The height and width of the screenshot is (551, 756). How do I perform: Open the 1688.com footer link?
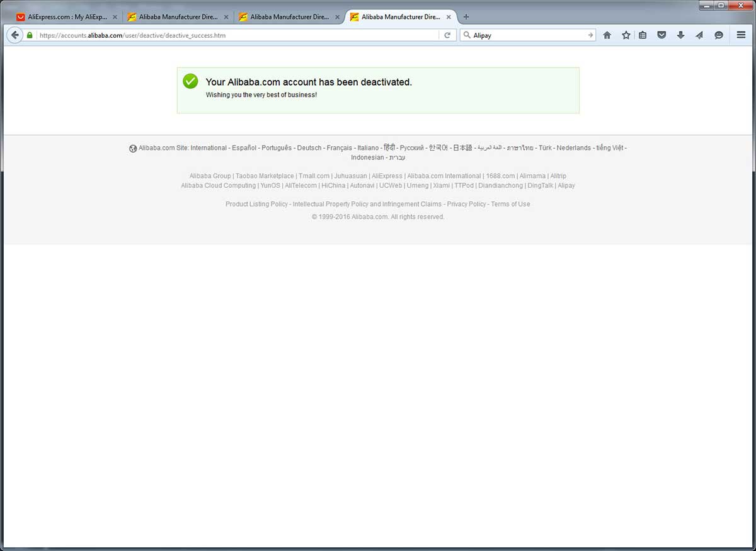pyautogui.click(x=500, y=177)
